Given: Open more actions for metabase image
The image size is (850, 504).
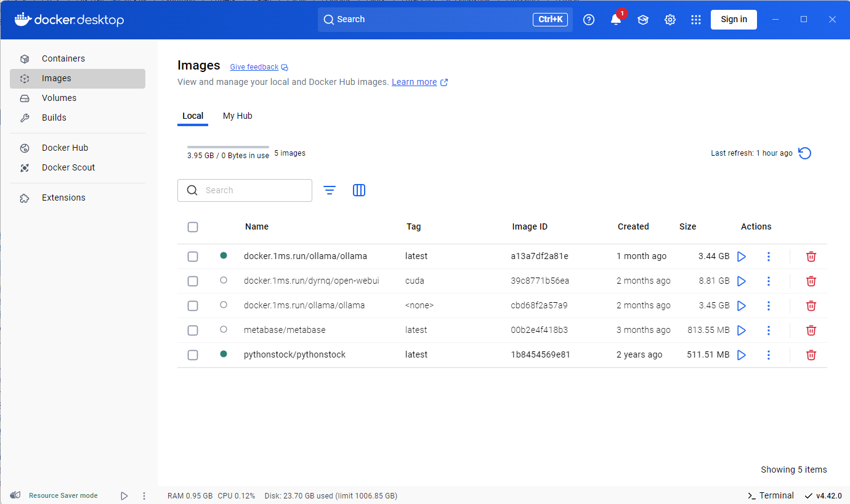Looking at the screenshot, I should [x=769, y=330].
